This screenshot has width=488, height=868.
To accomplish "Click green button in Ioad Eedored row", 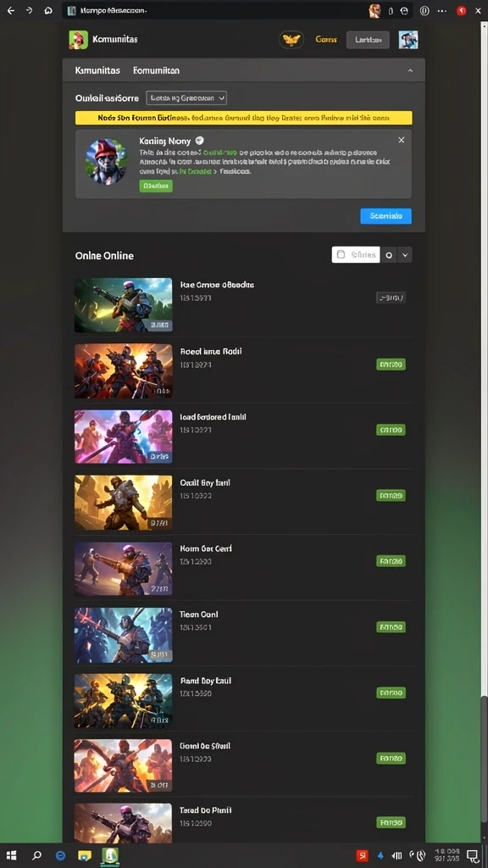I will click(391, 430).
